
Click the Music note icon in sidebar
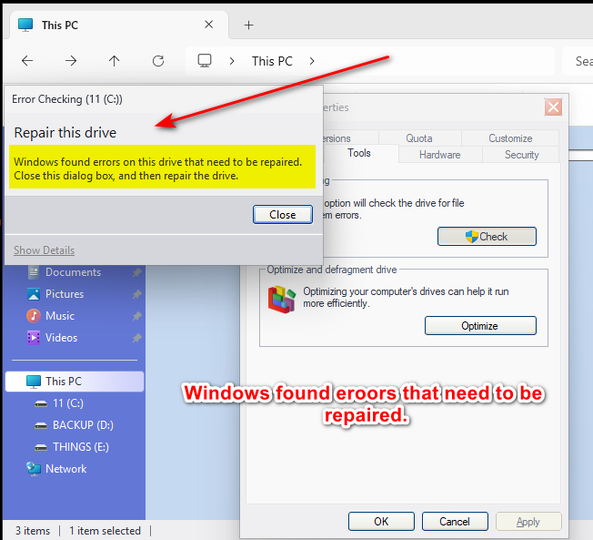click(33, 316)
